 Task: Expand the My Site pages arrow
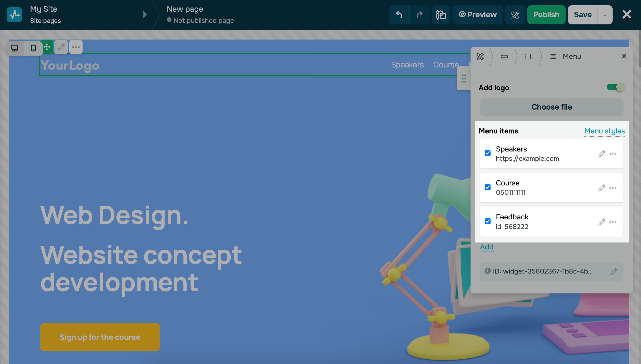[x=145, y=15]
